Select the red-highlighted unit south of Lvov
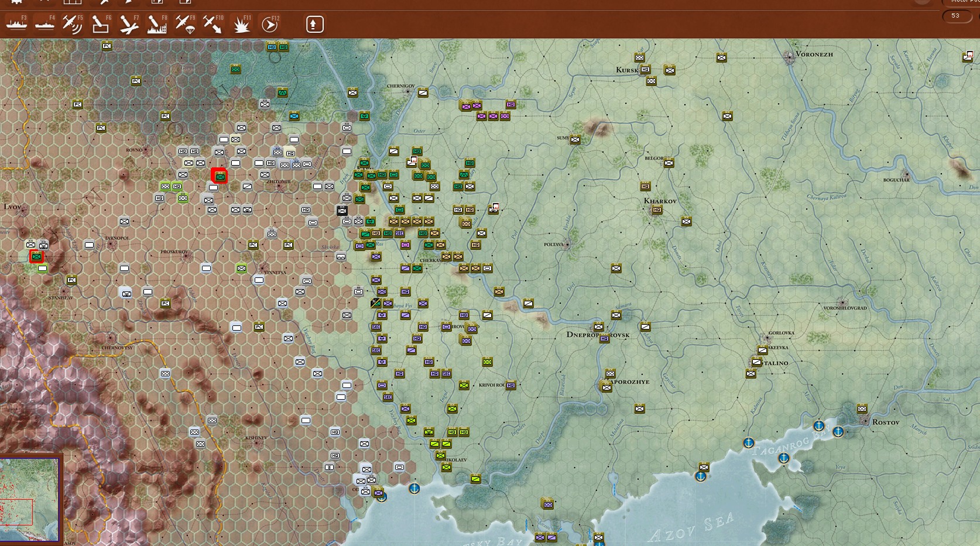980x546 pixels. 36,256
